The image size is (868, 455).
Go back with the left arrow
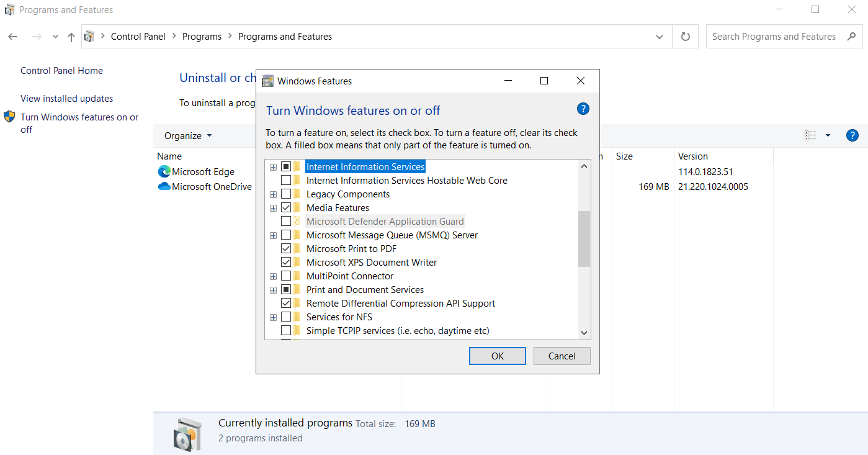13,37
